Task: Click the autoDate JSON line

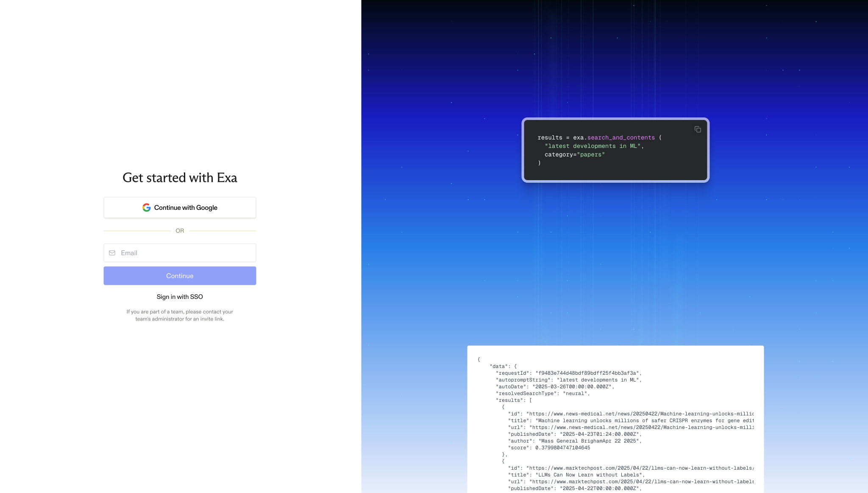Action: point(555,387)
